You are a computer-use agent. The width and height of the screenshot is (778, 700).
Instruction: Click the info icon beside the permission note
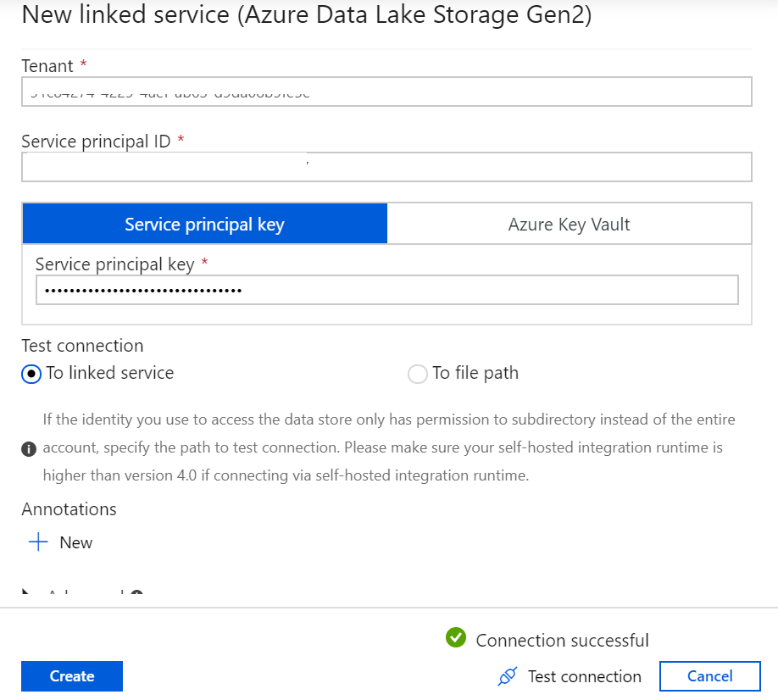click(x=29, y=449)
